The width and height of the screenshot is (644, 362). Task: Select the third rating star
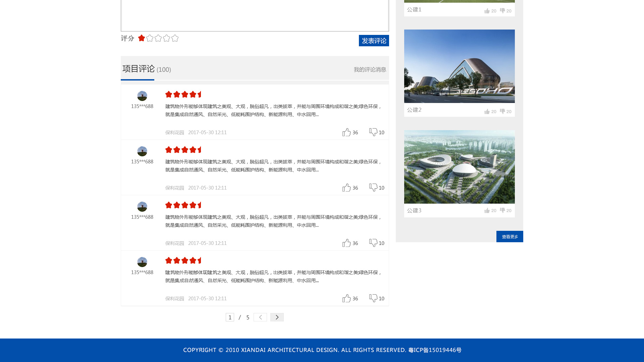[158, 38]
